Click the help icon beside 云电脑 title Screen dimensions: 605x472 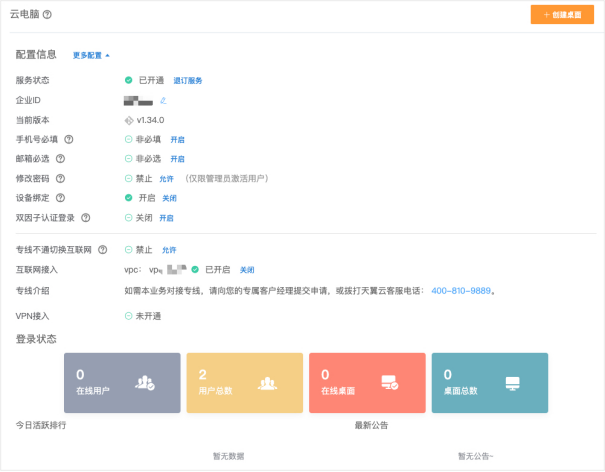tap(48, 14)
